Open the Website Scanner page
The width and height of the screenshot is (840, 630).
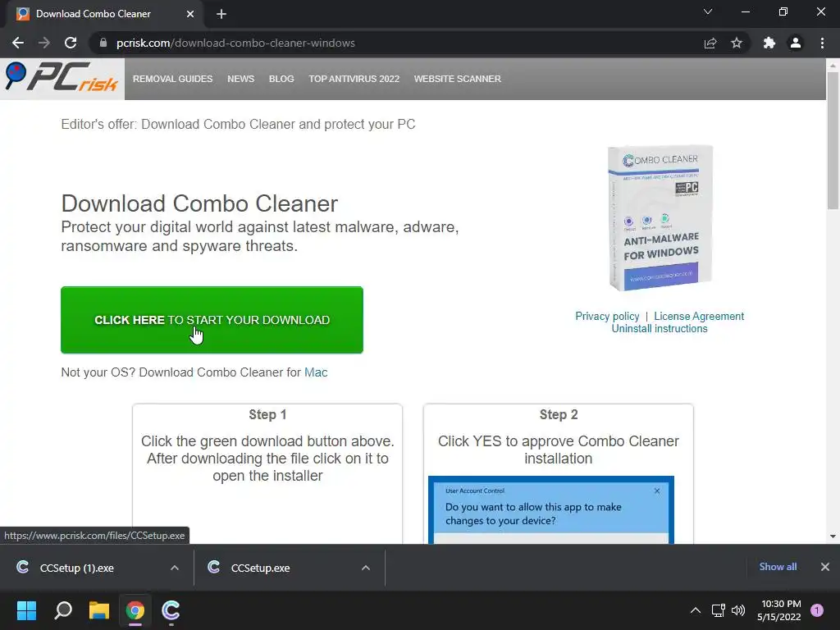point(458,79)
